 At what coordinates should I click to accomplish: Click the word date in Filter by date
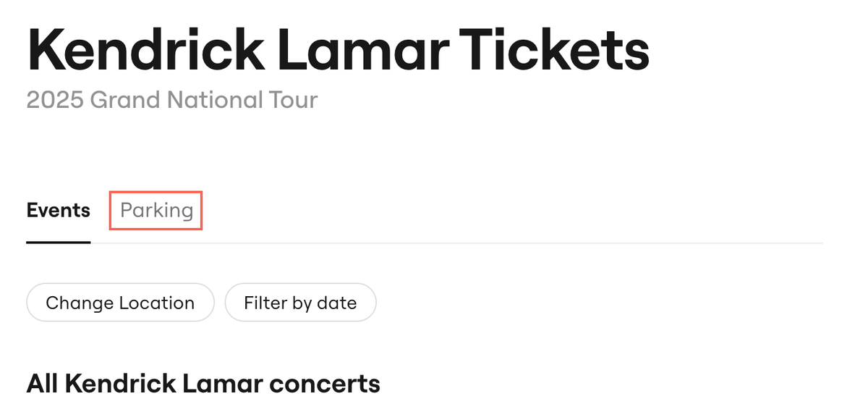point(337,303)
